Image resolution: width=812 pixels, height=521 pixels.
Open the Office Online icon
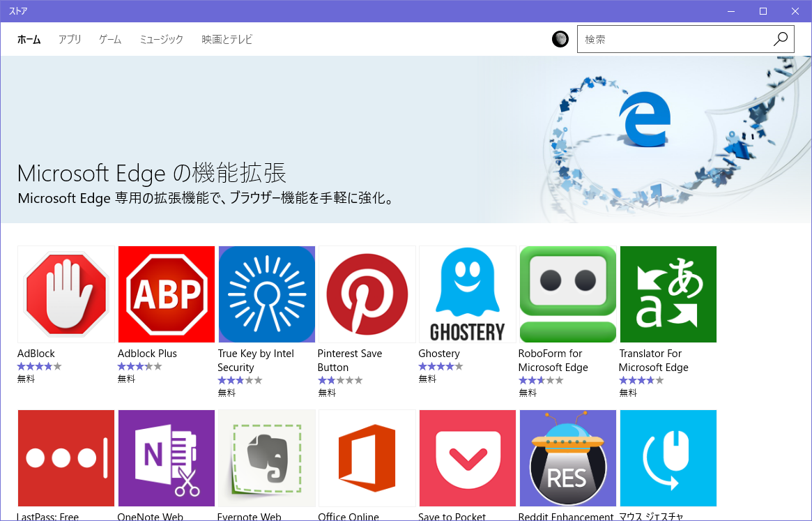[367, 458]
